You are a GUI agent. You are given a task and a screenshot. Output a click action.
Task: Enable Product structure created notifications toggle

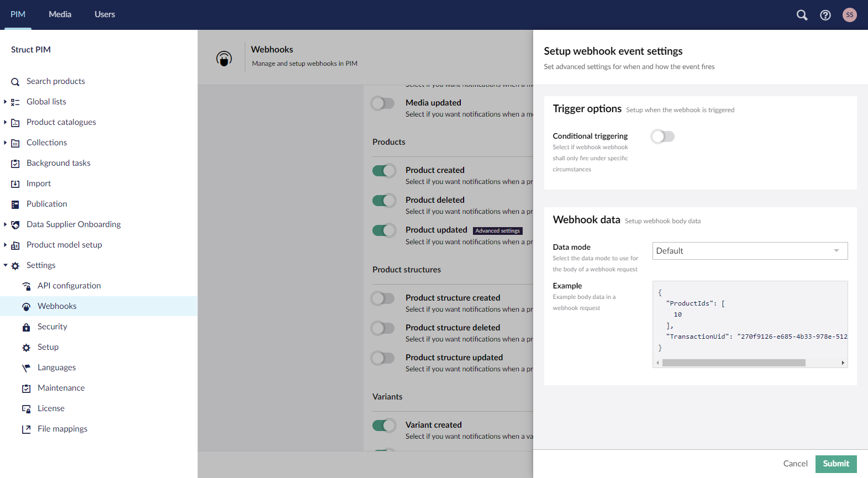click(x=383, y=298)
